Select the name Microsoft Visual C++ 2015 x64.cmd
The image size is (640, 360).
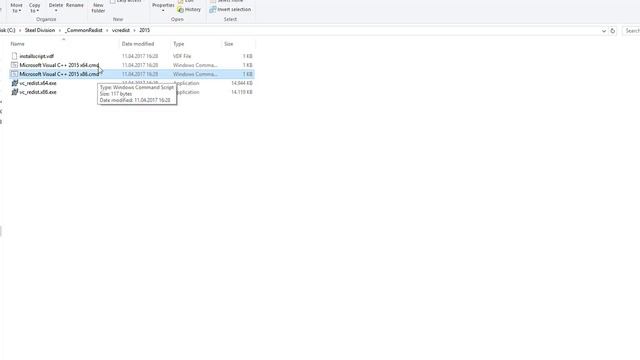tap(59, 65)
